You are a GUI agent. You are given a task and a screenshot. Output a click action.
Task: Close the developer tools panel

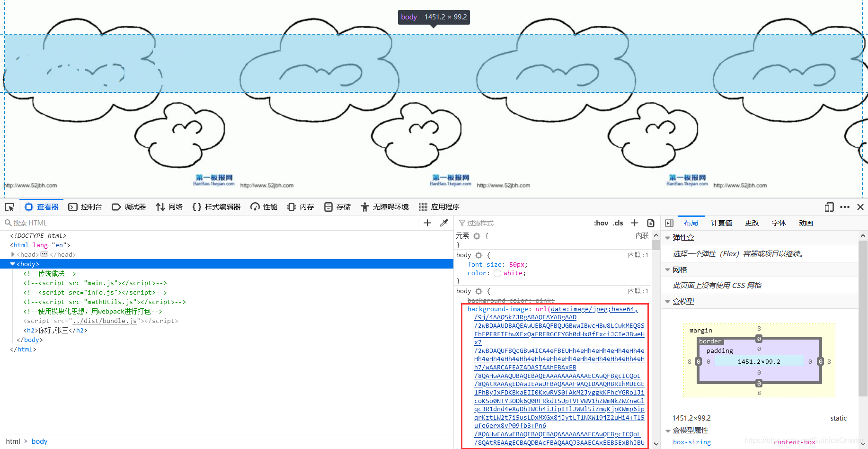coord(860,207)
